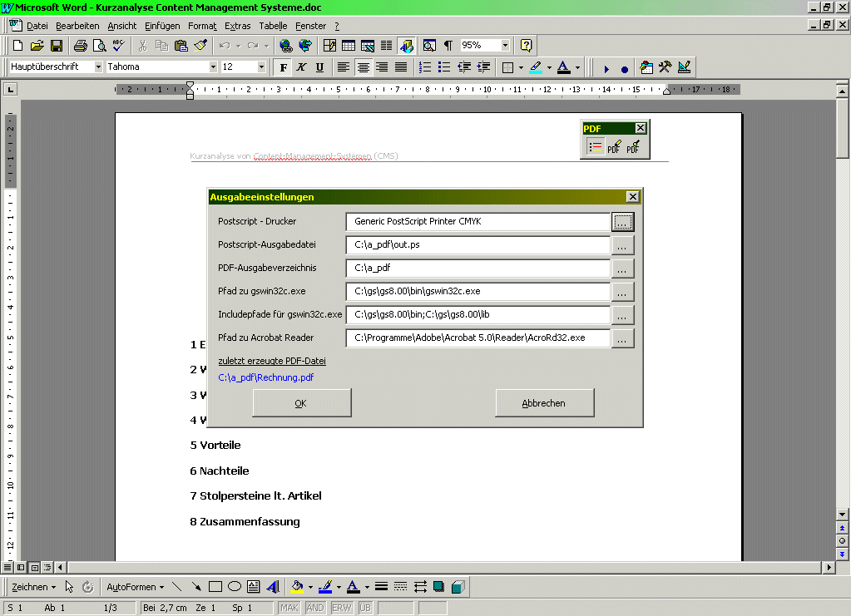
Task: Run the spelling and grammar check
Action: (x=119, y=46)
